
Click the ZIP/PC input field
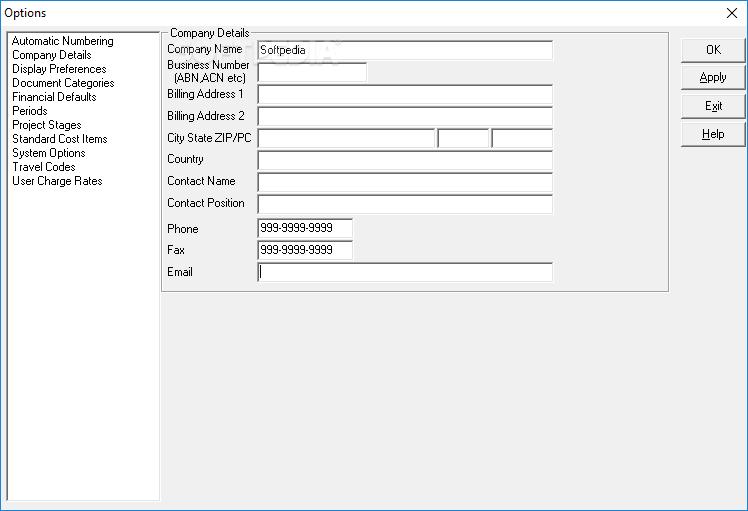pyautogui.click(x=522, y=138)
